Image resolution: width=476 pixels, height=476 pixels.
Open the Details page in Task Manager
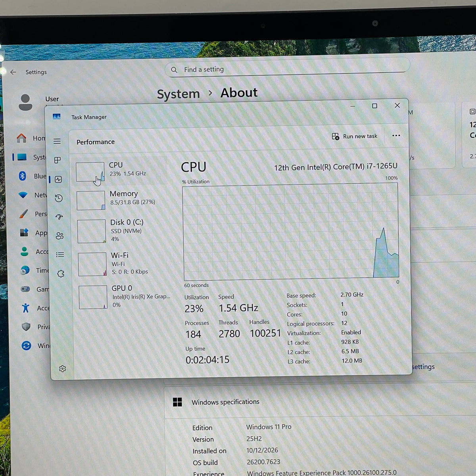pyautogui.click(x=60, y=255)
